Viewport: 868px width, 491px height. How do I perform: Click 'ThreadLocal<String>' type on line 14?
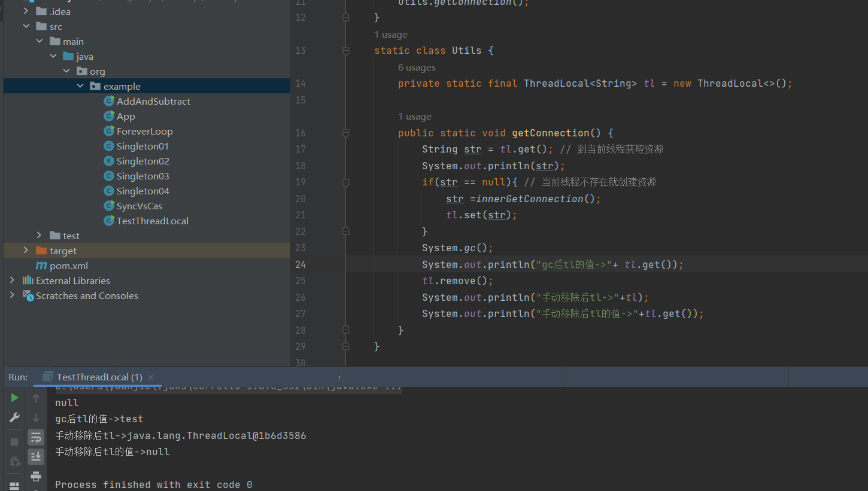tap(580, 84)
